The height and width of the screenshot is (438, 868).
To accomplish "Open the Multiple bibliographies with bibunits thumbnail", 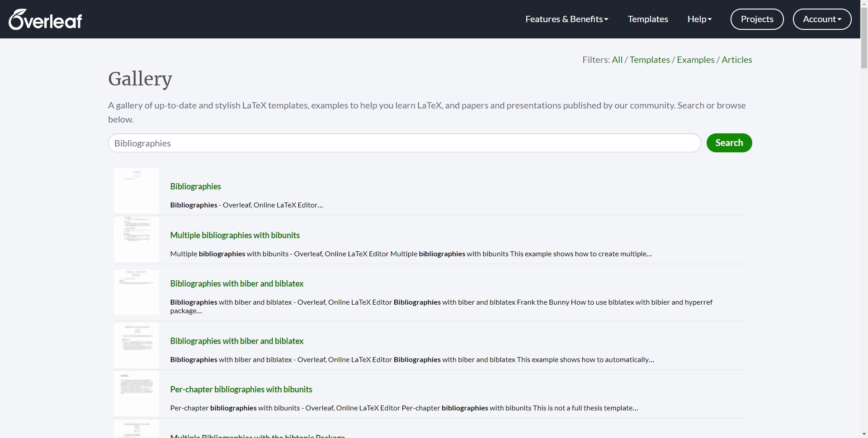I will coord(137,240).
